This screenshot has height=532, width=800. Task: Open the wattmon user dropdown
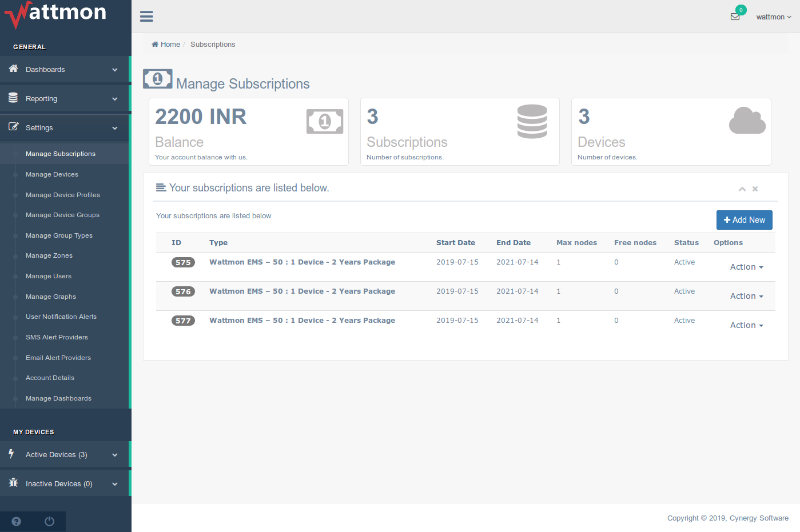[773, 17]
